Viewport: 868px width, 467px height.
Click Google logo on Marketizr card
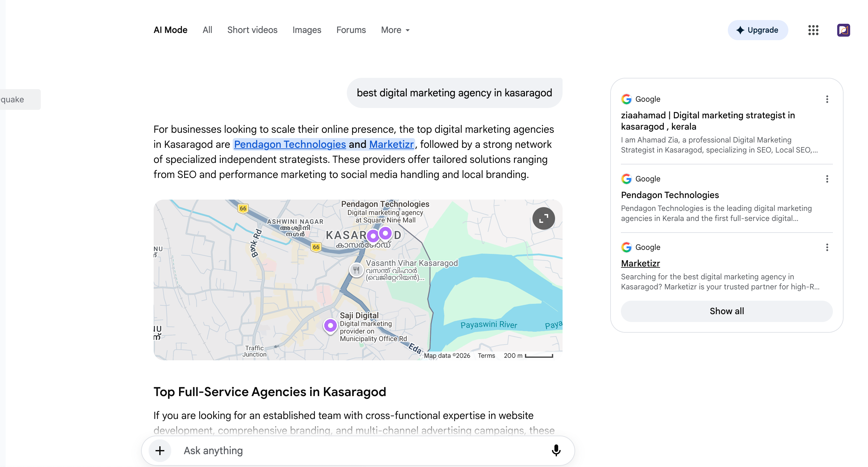click(626, 247)
